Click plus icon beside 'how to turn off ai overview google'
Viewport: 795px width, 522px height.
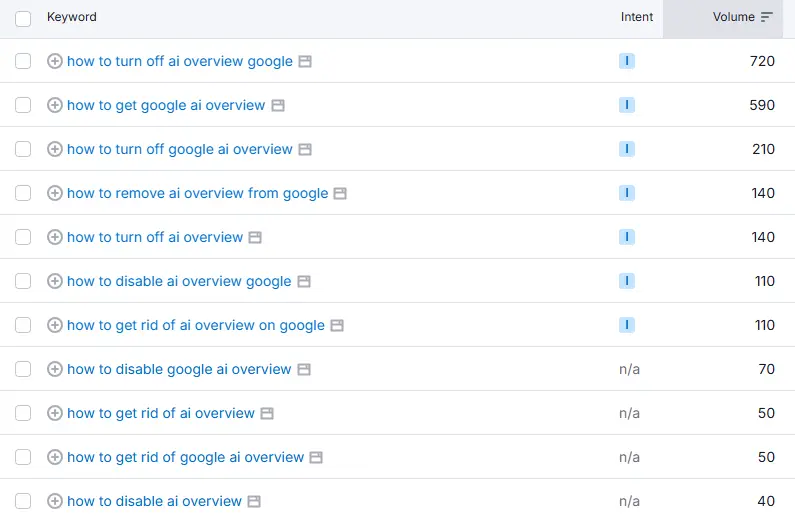[55, 61]
